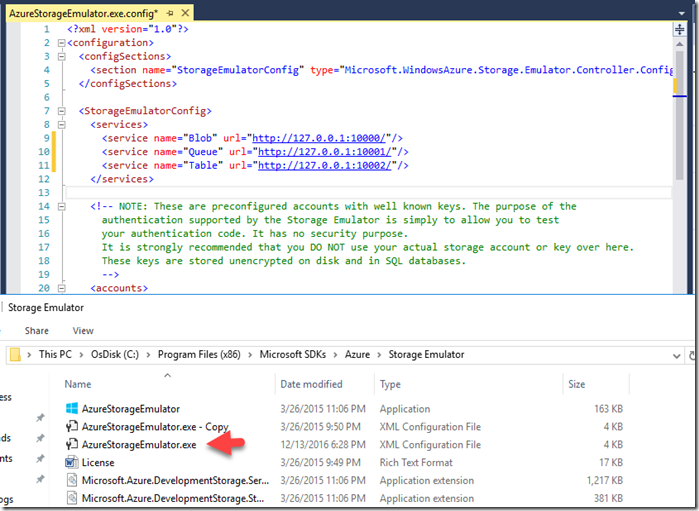Image resolution: width=699 pixels, height=511 pixels.
Task: Click the editor split window handle icon
Action: coord(679,29)
